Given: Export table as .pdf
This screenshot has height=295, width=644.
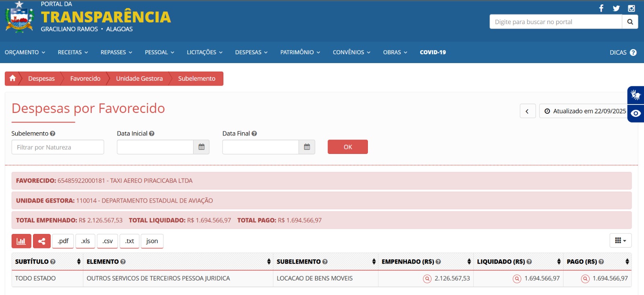Looking at the screenshot, I should [63, 241].
